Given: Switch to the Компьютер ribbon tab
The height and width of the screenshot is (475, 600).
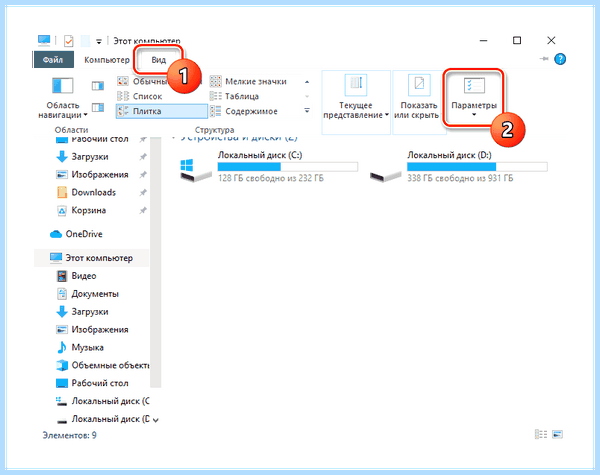Looking at the screenshot, I should (107, 60).
